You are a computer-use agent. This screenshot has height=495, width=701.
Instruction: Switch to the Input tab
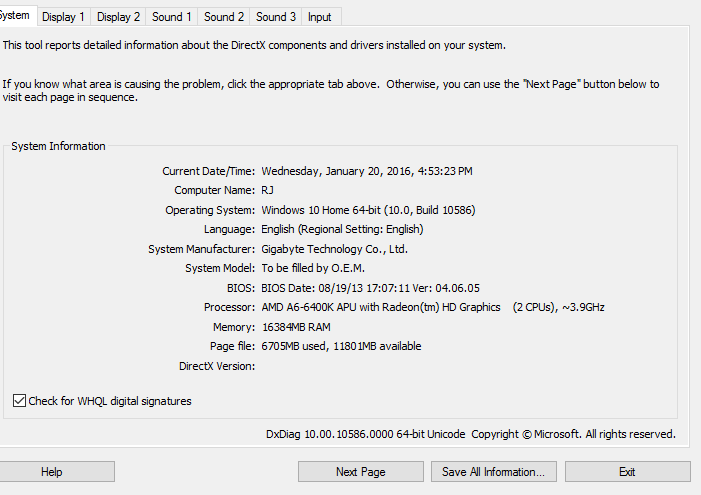point(320,17)
